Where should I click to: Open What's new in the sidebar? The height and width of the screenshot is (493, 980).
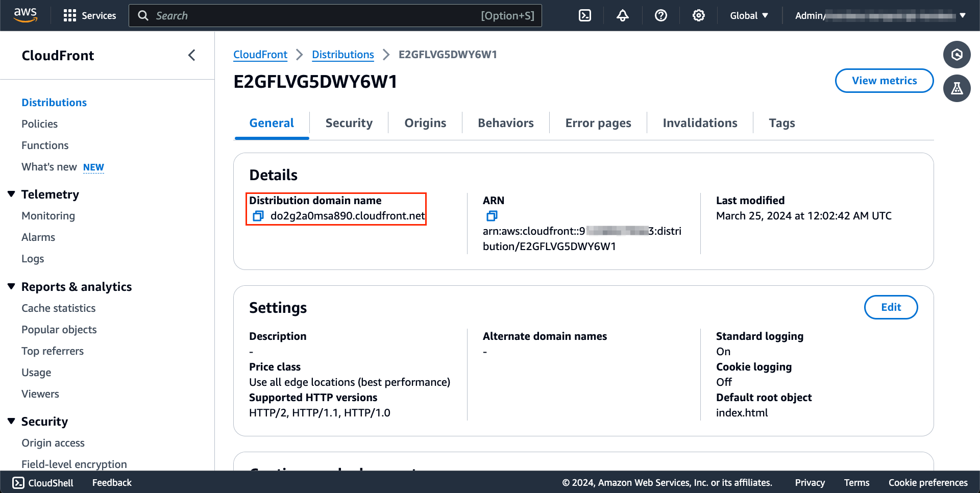49,167
